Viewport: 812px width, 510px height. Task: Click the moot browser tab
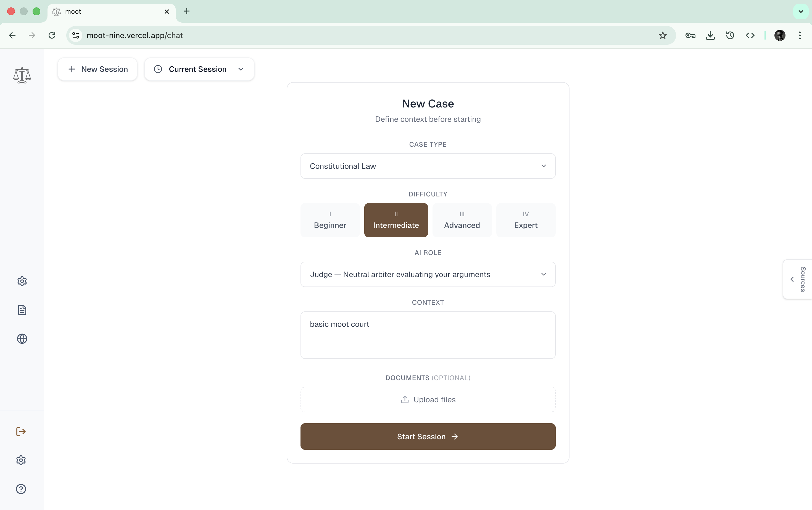[x=108, y=12]
